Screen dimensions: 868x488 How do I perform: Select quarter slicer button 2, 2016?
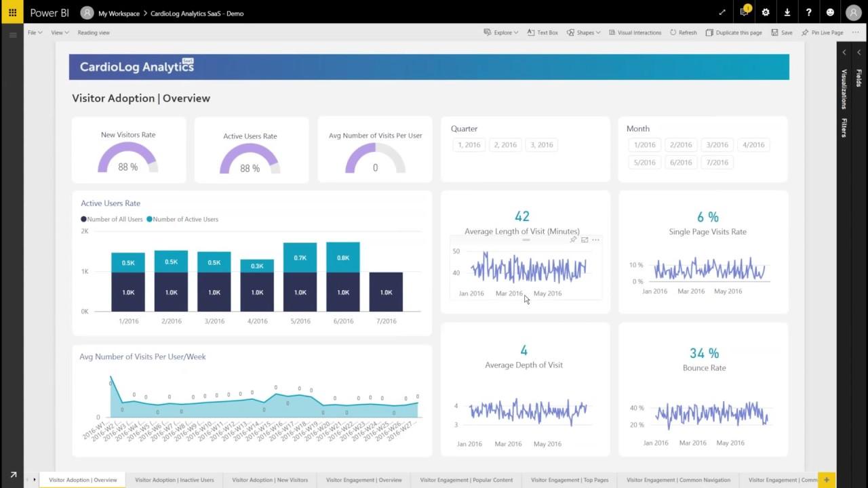pyautogui.click(x=505, y=144)
